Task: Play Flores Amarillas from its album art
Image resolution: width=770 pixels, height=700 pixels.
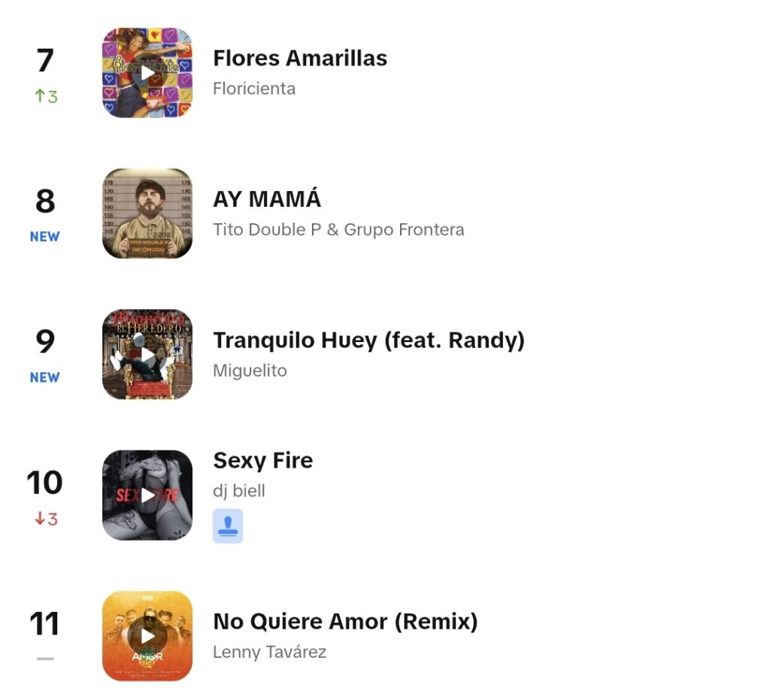Action: tap(147, 73)
